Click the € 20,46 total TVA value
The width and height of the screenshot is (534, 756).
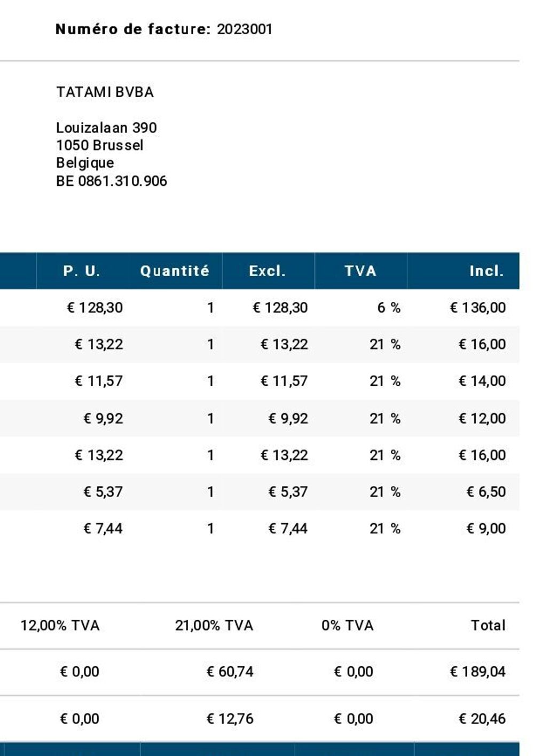tap(482, 719)
